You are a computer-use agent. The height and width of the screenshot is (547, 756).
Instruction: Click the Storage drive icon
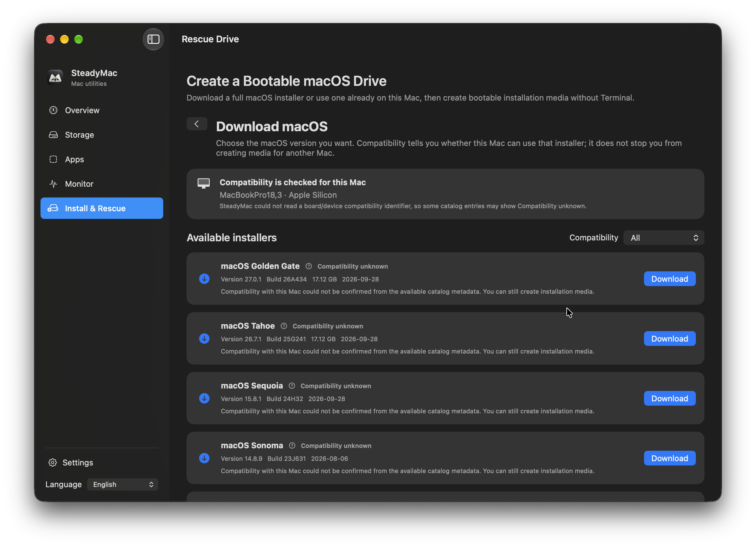click(x=53, y=135)
